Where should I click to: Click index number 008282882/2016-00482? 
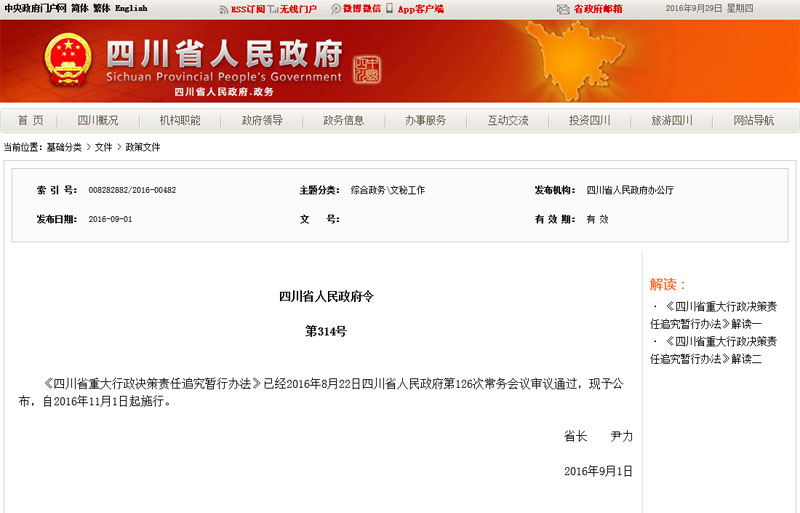[132, 190]
